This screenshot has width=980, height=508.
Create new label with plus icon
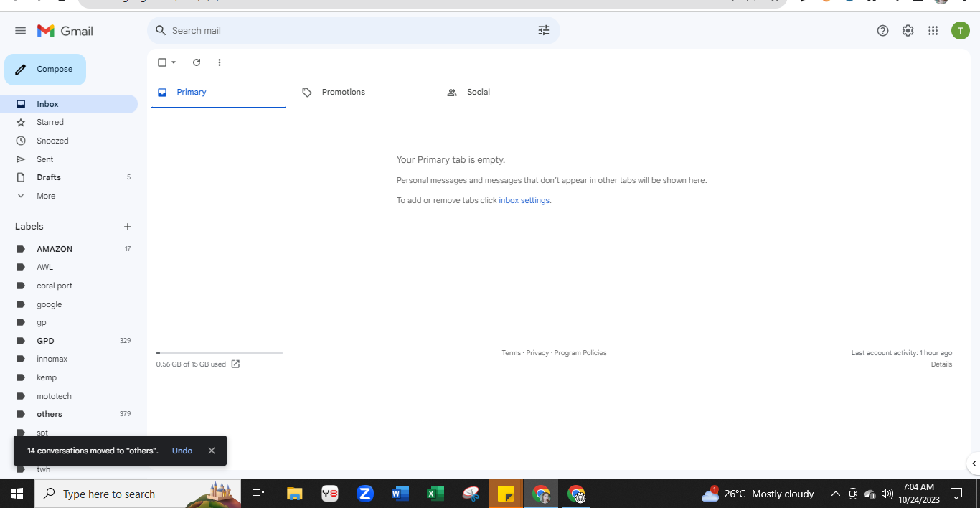point(128,227)
